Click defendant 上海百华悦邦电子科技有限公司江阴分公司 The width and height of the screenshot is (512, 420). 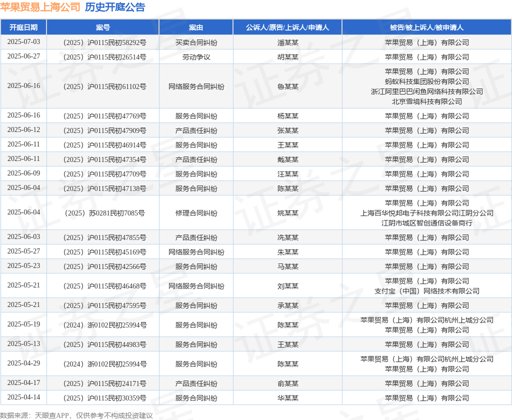(x=427, y=213)
